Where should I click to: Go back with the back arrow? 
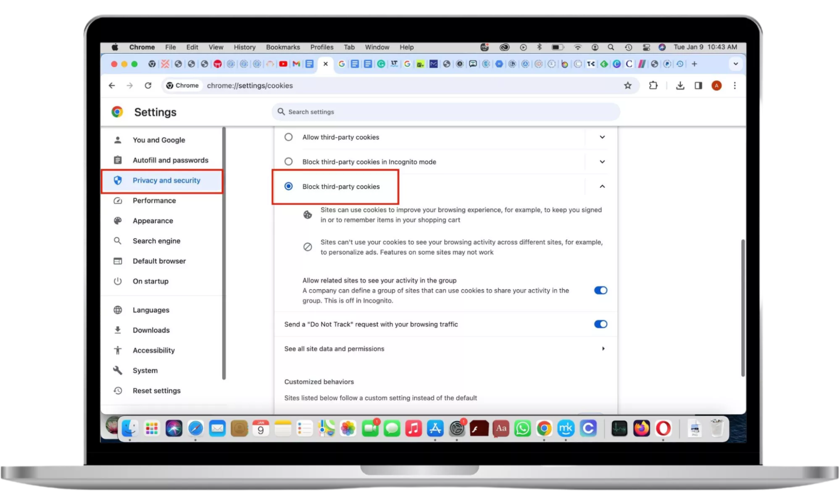click(112, 86)
